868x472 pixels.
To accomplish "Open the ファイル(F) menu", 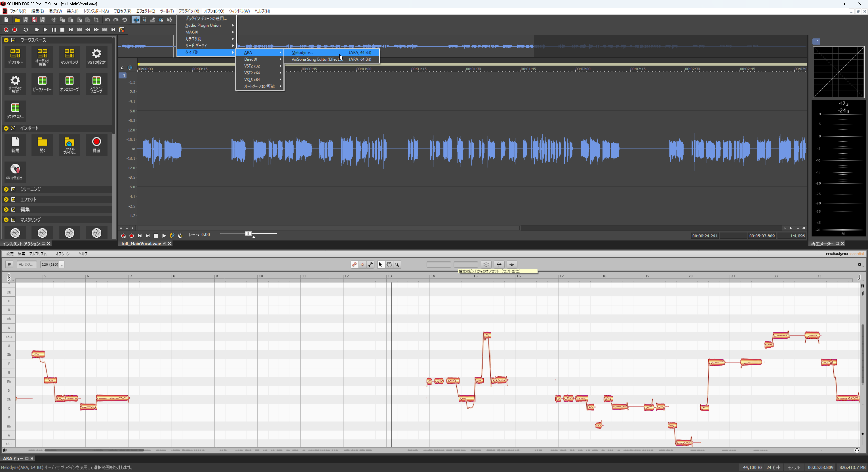I will pyautogui.click(x=18, y=11).
